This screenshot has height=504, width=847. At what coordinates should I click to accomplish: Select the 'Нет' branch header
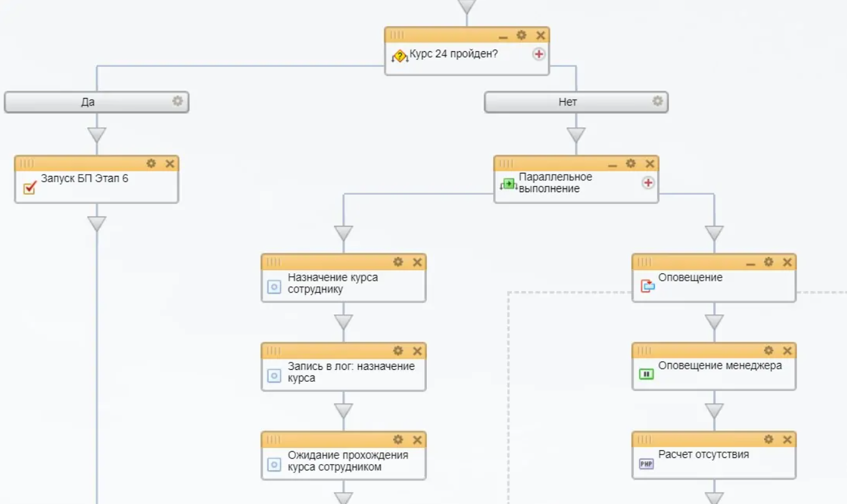(x=567, y=102)
